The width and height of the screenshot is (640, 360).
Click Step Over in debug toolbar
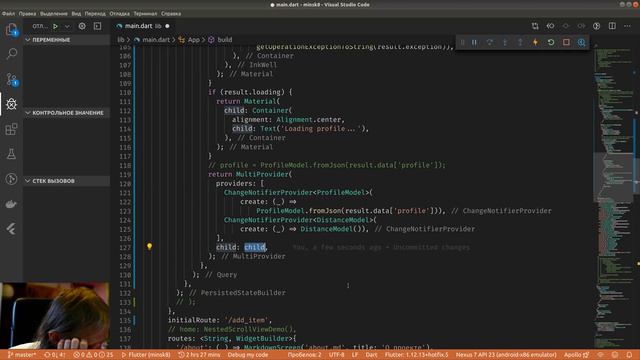pyautogui.click(x=489, y=42)
